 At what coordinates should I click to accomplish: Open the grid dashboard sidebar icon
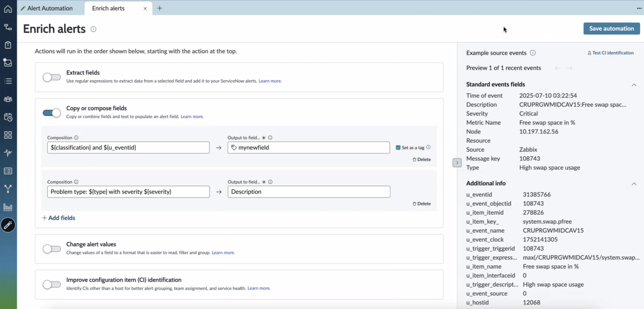coord(8,135)
